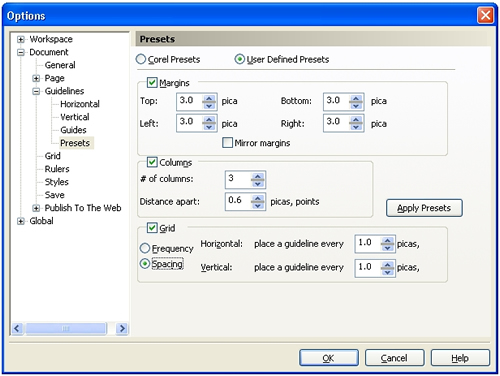The image size is (500, 376).
Task: Click the Top margin value field
Action: pos(189,101)
